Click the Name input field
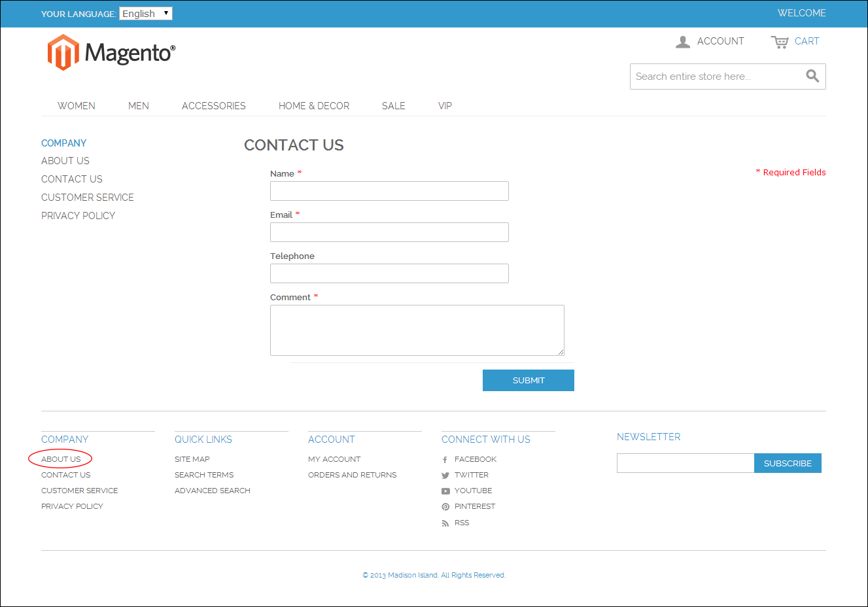This screenshot has width=868, height=607. (389, 191)
